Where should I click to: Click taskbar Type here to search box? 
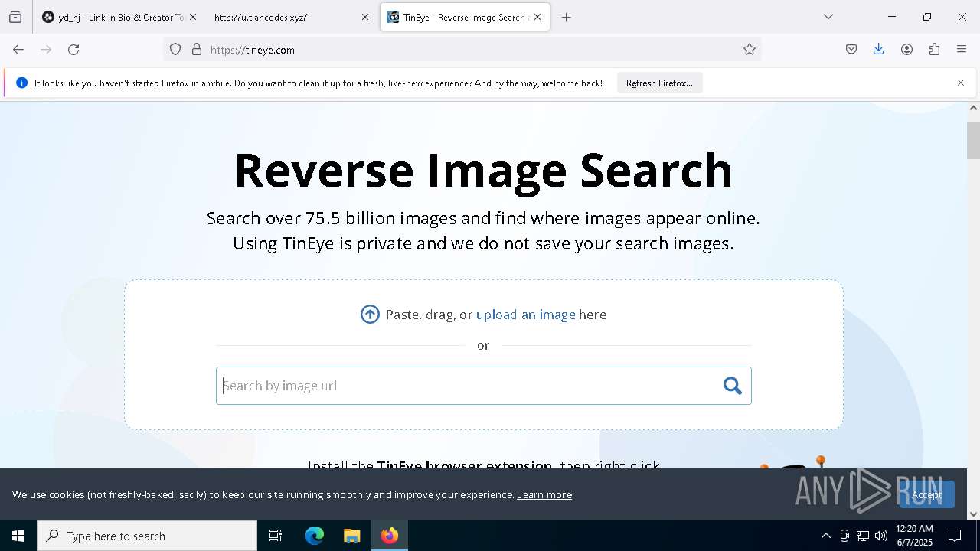(x=147, y=536)
